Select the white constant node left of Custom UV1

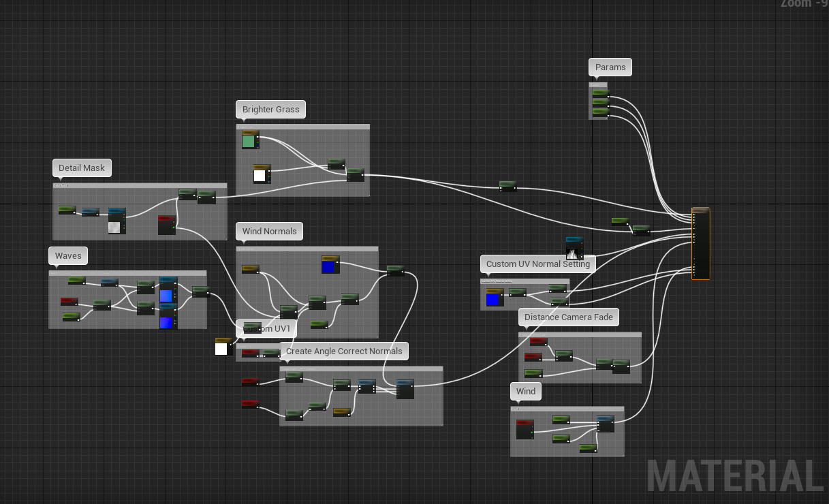pyautogui.click(x=223, y=346)
